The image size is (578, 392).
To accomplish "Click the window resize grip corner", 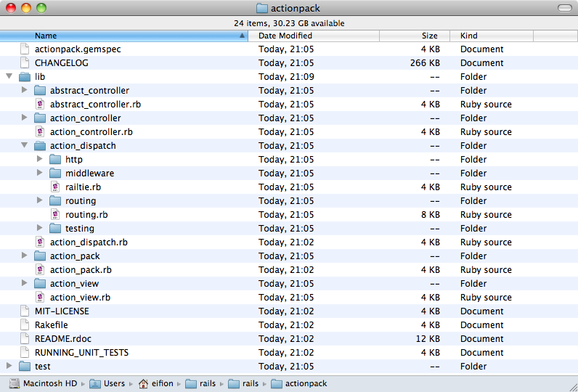I will [572, 386].
